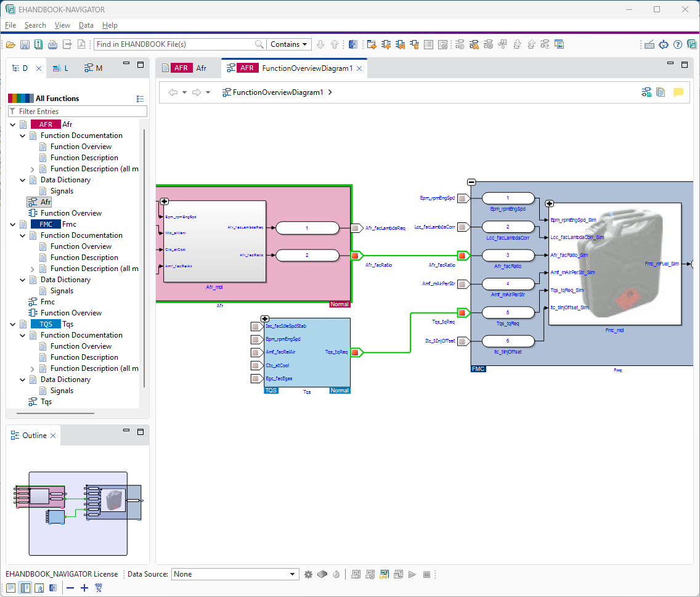Navigate forward with the right arrow

pos(197,92)
